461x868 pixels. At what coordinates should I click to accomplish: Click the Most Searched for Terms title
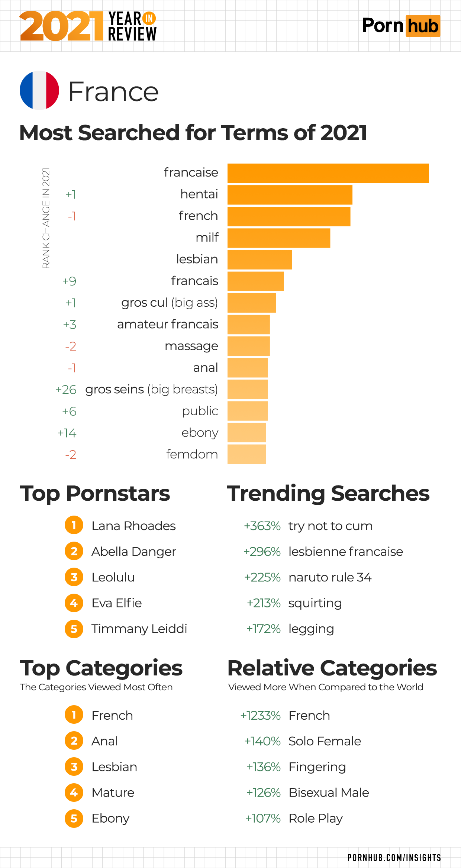(193, 133)
